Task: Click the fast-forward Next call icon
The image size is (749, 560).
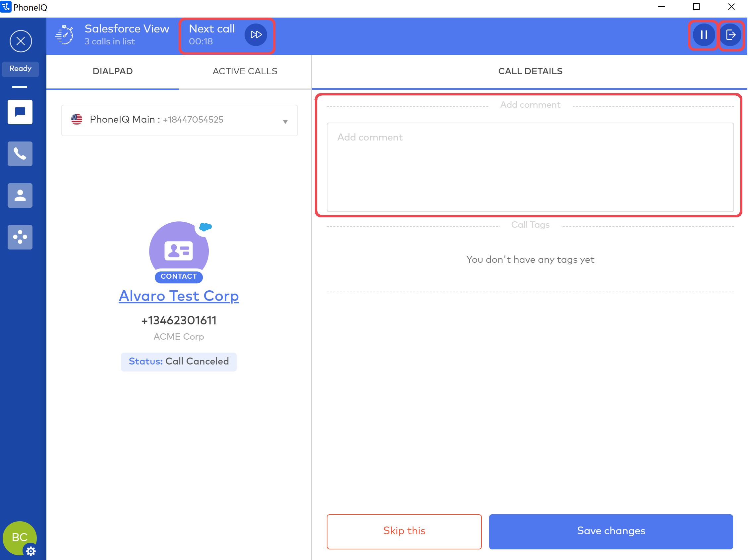Action: tap(256, 34)
